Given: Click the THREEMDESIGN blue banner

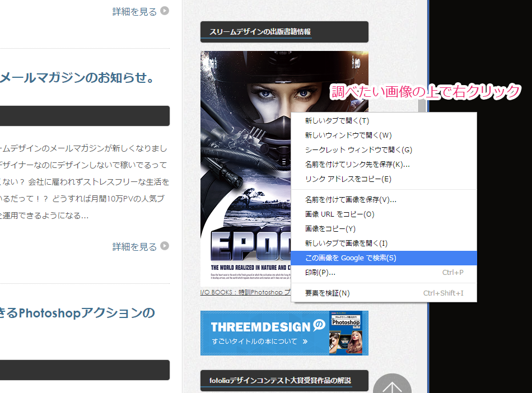Looking at the screenshot, I should click(284, 333).
